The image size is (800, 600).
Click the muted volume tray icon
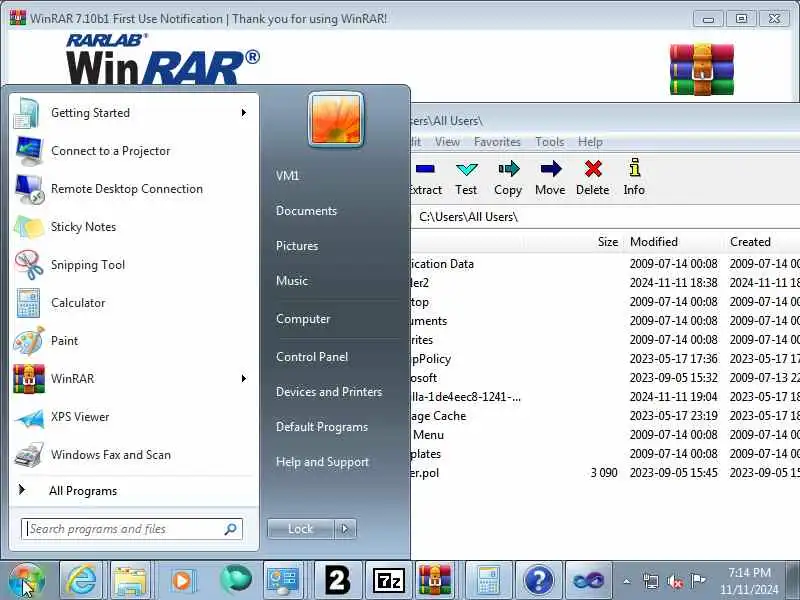tap(676, 581)
